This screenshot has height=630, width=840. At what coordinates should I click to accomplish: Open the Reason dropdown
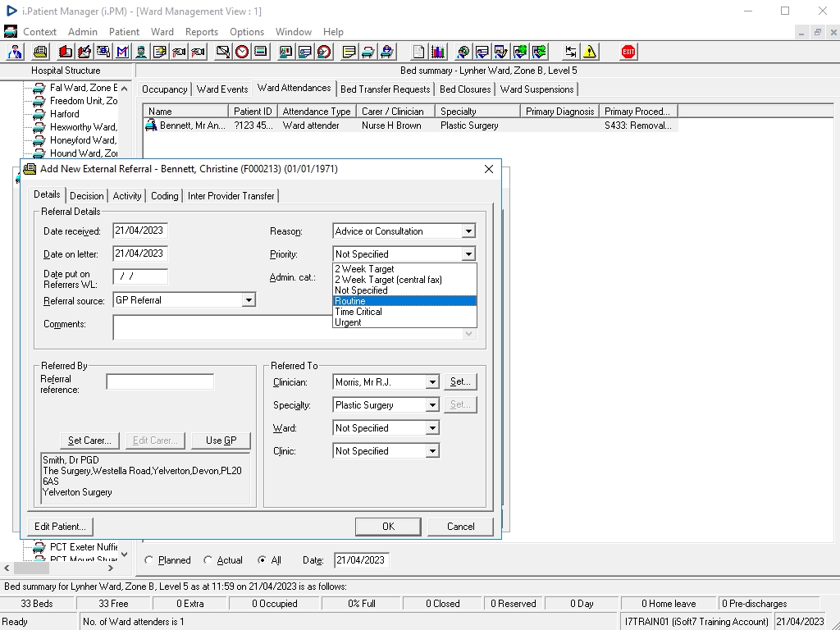[x=468, y=231]
